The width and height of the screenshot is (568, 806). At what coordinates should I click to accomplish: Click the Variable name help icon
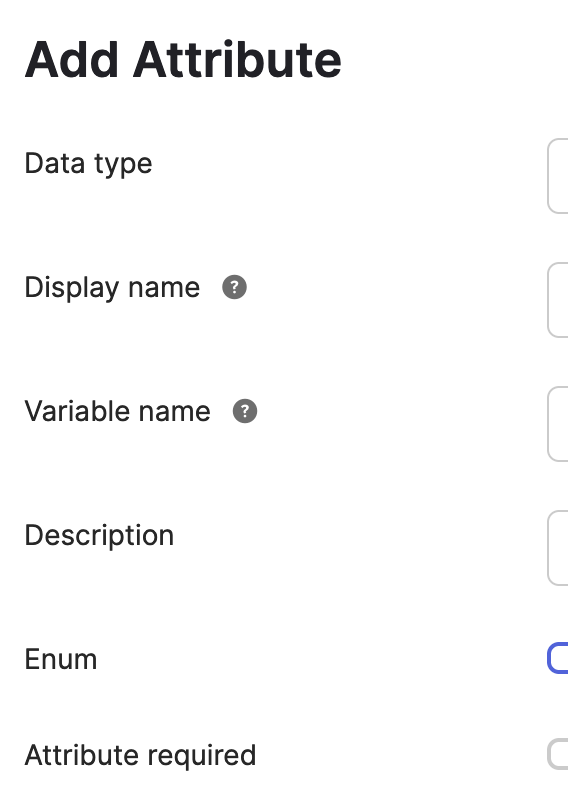(x=245, y=411)
